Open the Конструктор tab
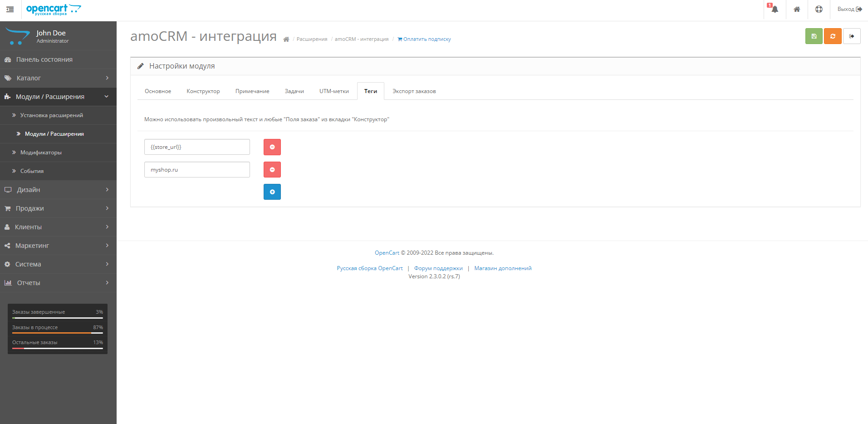Viewport: 868px width, 424px height. [203, 91]
